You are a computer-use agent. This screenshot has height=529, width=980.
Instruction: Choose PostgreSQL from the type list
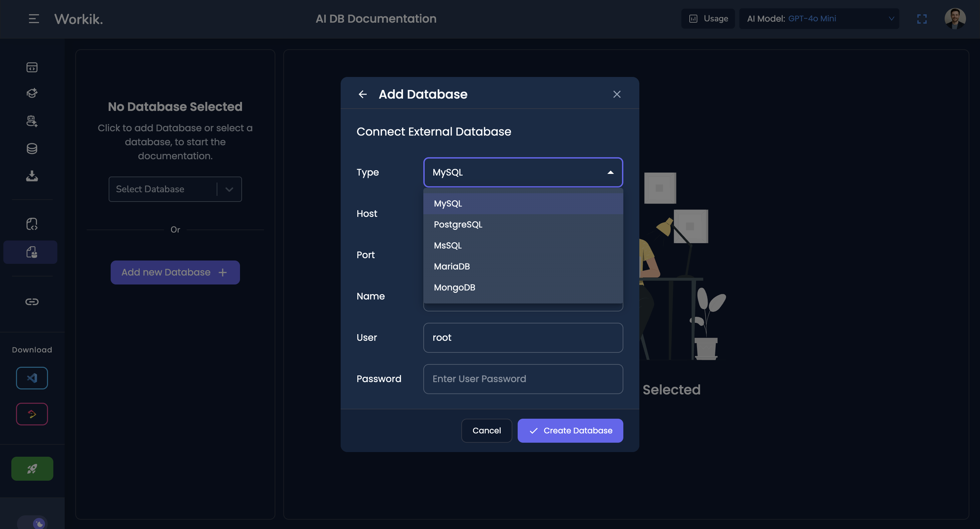coord(523,225)
